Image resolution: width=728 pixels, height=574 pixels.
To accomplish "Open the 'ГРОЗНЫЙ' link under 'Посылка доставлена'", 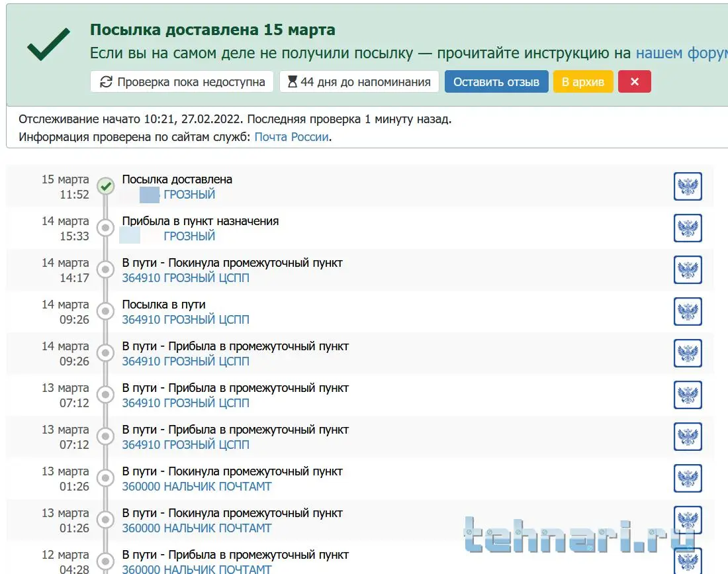I will (189, 194).
